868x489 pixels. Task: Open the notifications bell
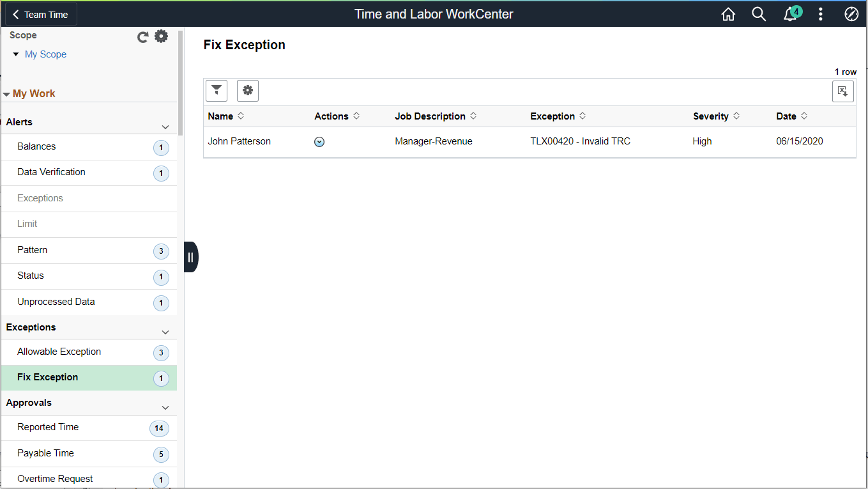click(x=790, y=13)
